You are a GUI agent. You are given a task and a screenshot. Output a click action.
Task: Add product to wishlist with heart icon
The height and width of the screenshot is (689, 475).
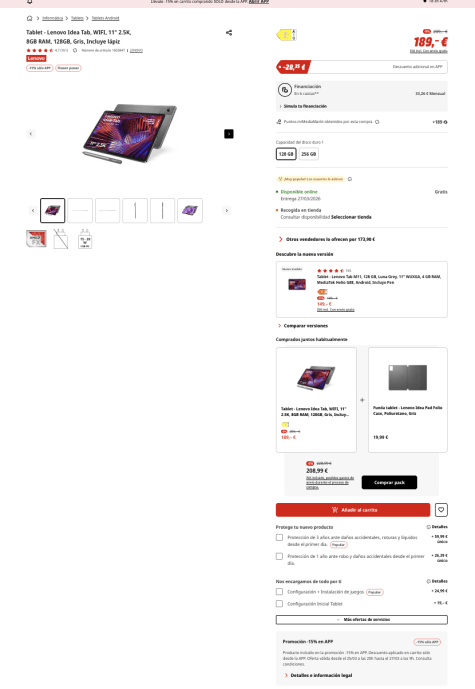441,510
